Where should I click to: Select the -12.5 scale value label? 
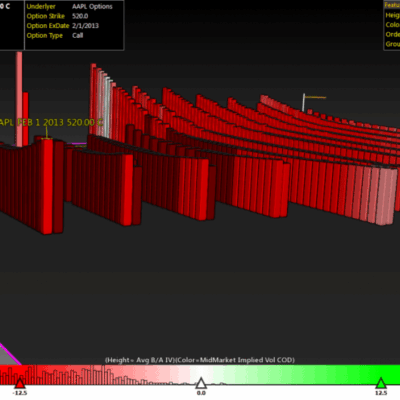[x=20, y=393]
